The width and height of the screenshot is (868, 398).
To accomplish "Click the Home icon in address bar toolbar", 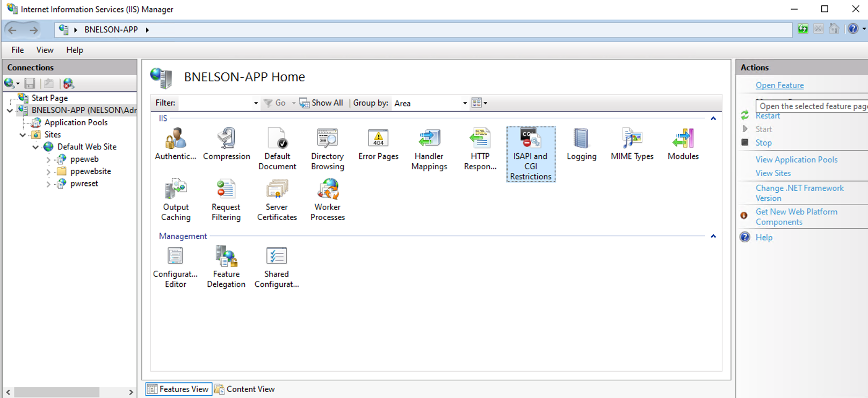I will click(x=834, y=29).
